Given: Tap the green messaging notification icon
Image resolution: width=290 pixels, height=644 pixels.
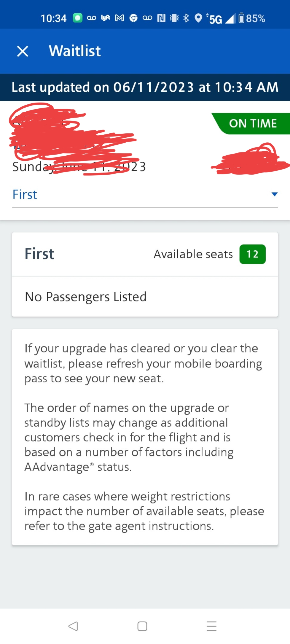Looking at the screenshot, I should (x=78, y=18).
